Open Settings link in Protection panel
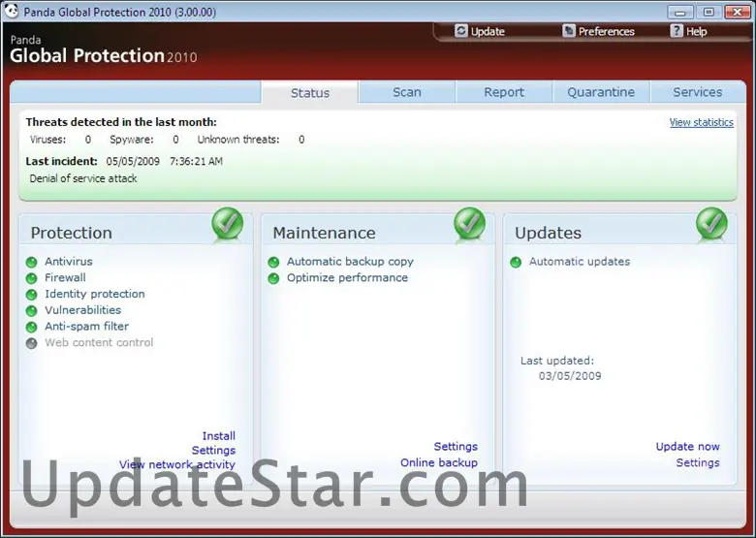 (213, 450)
